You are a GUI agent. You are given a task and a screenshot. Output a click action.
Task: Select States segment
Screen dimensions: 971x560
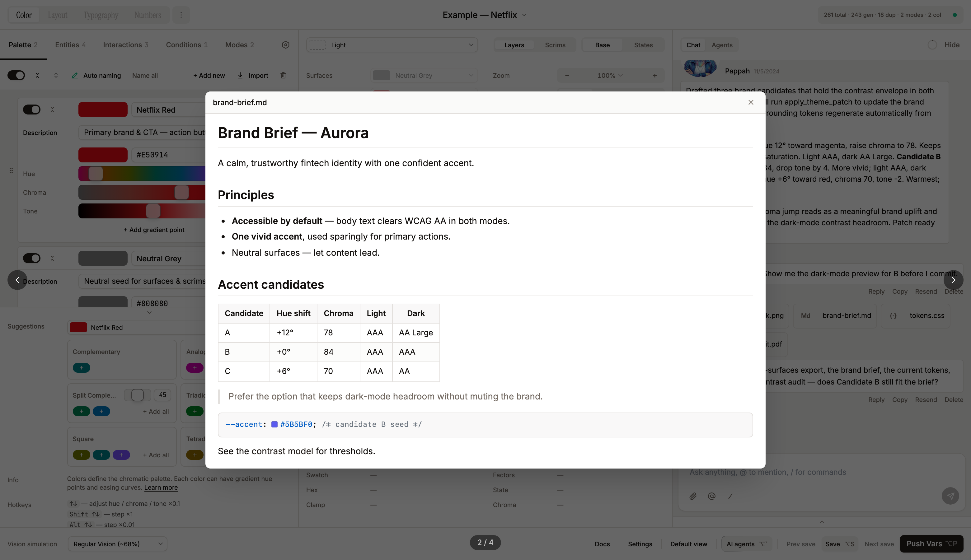(x=643, y=45)
